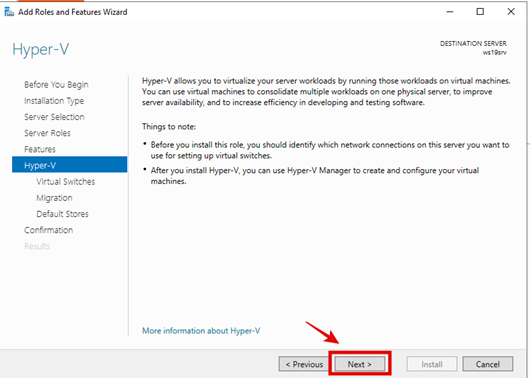Image resolution: width=530 pixels, height=378 pixels.
Task: Close the Add Roles and Features Wizard
Action: [511, 12]
